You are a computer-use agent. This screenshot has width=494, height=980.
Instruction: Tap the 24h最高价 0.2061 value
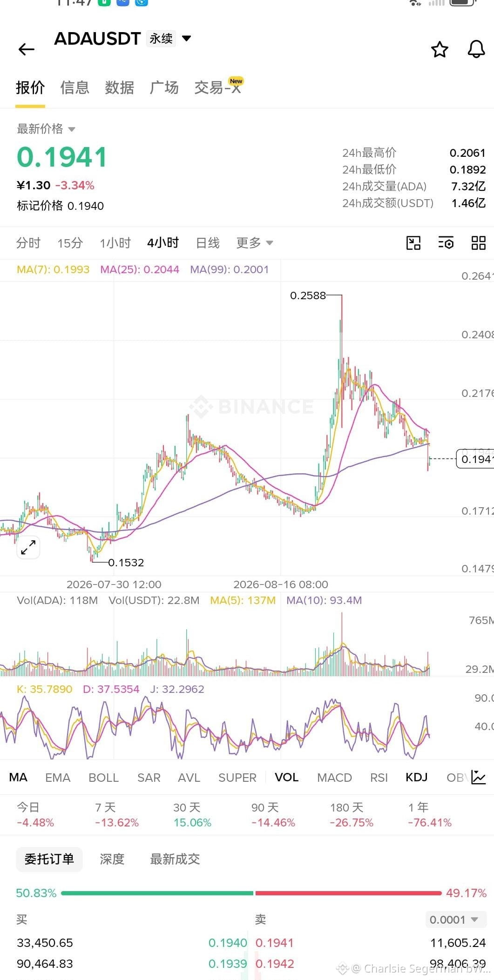(x=467, y=153)
